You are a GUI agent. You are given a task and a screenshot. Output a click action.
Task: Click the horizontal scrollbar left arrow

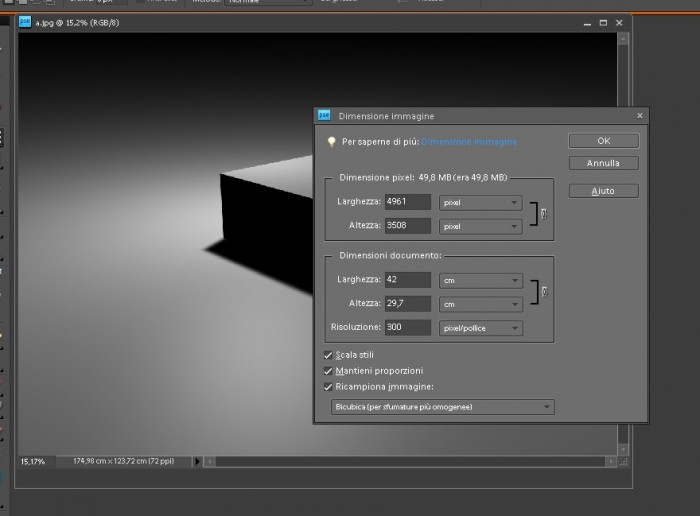pos(209,462)
